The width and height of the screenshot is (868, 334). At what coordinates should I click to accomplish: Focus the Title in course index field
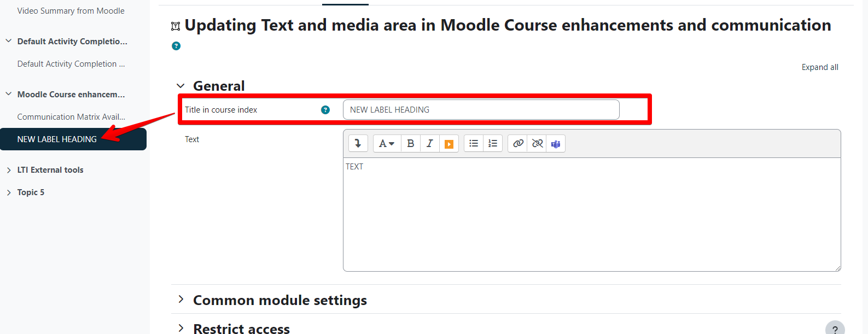click(x=481, y=109)
